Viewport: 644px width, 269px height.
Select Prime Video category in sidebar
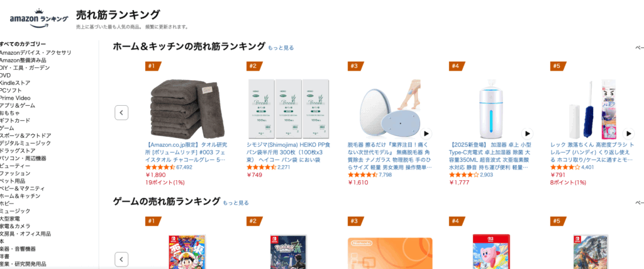[x=15, y=98]
